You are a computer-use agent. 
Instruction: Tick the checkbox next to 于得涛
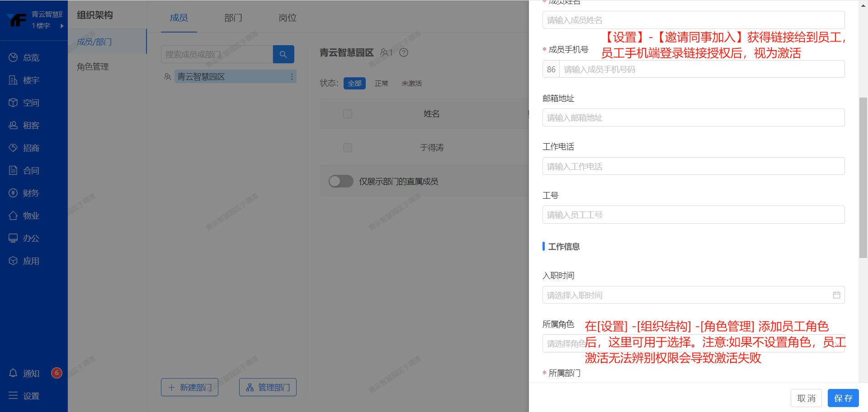[347, 148]
